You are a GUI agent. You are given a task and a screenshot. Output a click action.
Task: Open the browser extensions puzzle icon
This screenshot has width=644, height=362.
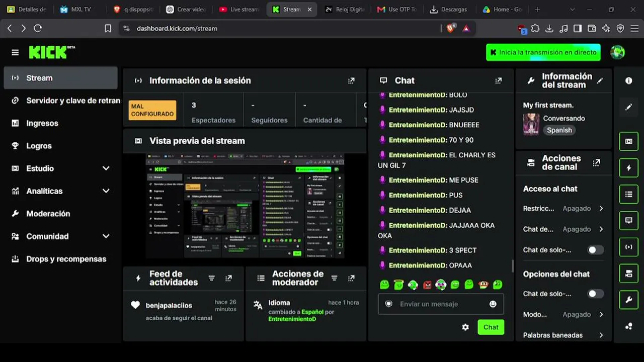[535, 29]
